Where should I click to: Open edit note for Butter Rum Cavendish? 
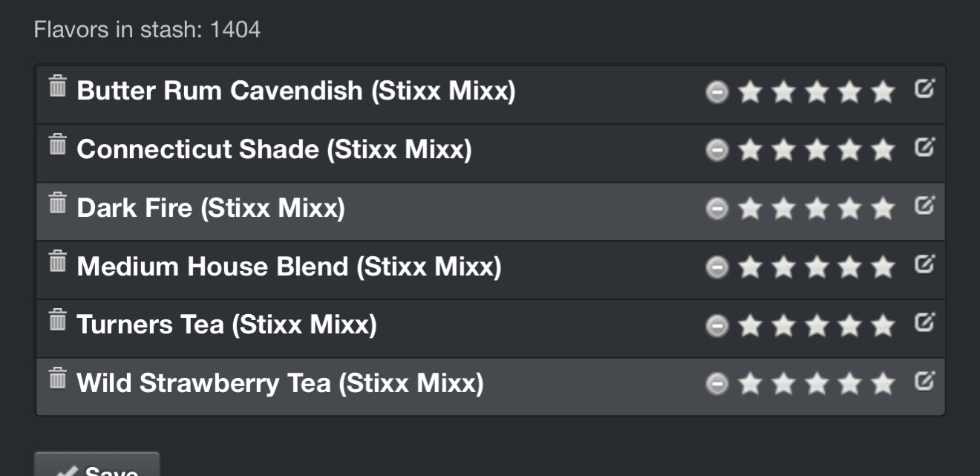point(924,88)
